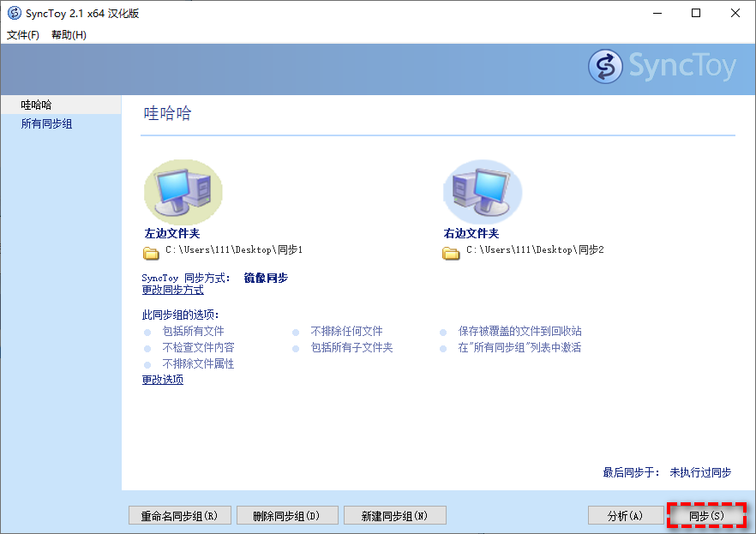
Task: Maximize the SyncToy window
Action: pyautogui.click(x=696, y=13)
